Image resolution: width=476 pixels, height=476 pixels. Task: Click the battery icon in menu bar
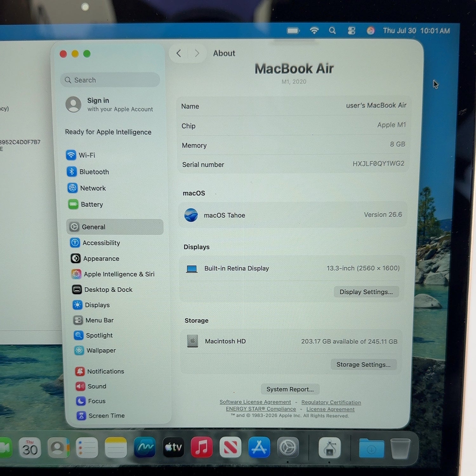293,31
